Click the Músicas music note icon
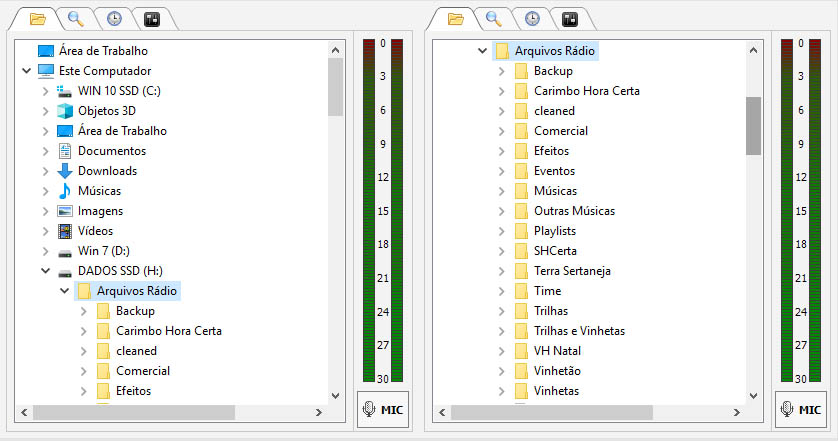Image resolution: width=838 pixels, height=441 pixels. 65,191
